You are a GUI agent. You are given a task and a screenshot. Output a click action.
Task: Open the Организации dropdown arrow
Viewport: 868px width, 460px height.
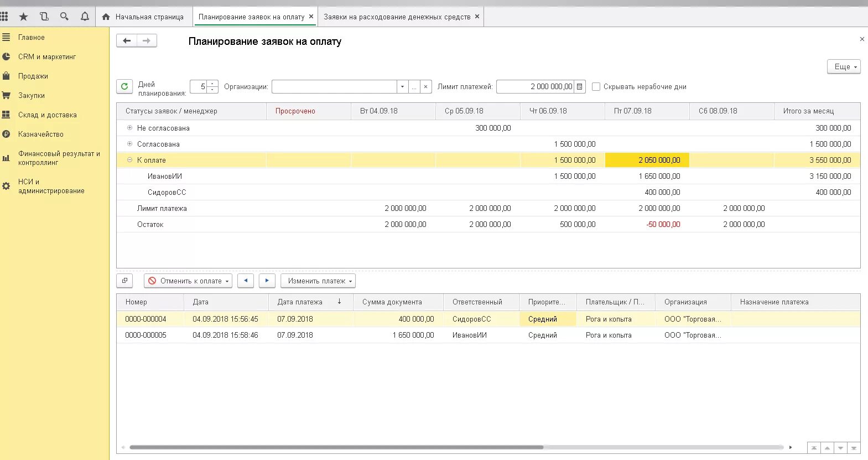coord(402,86)
